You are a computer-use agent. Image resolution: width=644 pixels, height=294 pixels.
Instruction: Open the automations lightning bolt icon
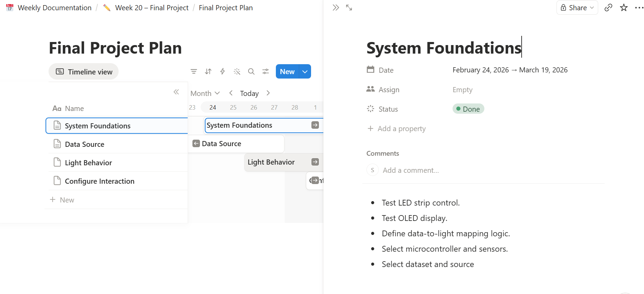223,71
